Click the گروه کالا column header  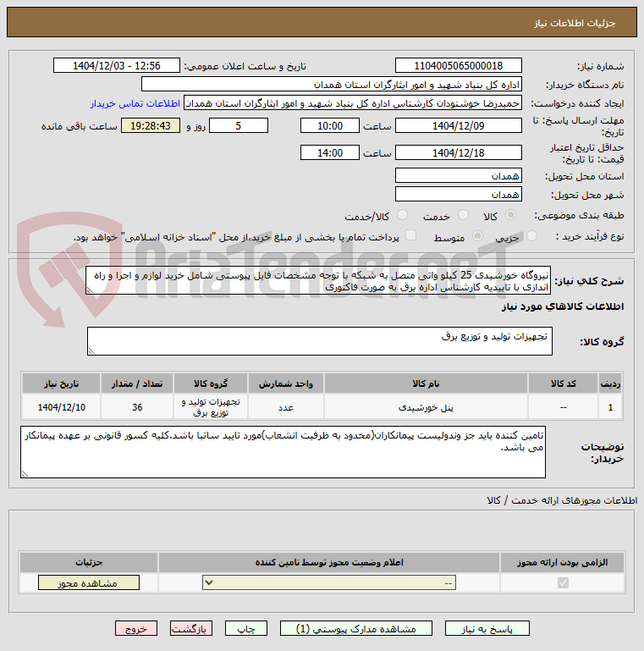coord(211,383)
